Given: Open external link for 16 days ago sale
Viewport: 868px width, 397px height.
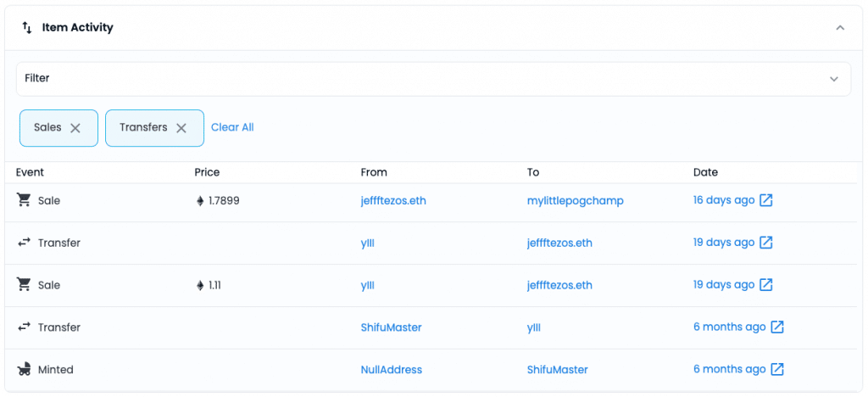Looking at the screenshot, I should (765, 200).
